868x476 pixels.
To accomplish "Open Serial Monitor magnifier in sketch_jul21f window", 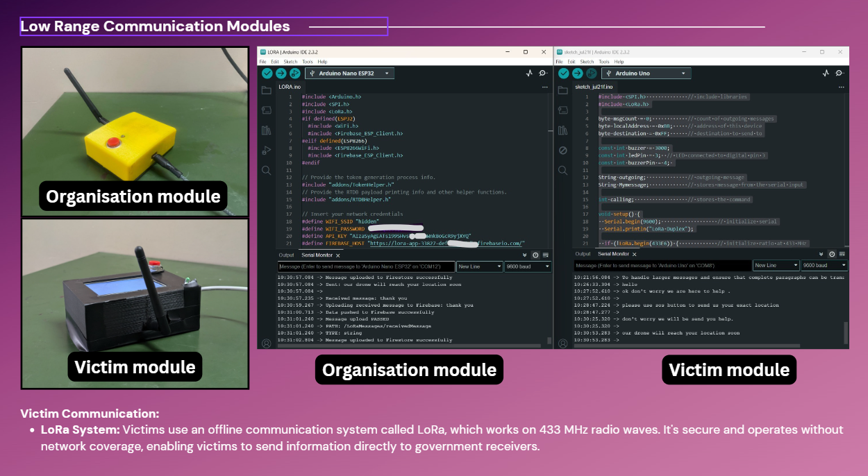I will coord(840,73).
